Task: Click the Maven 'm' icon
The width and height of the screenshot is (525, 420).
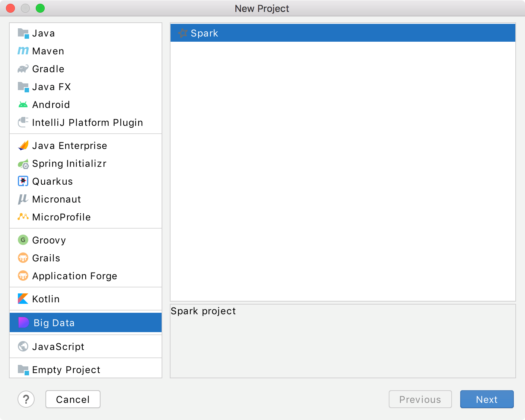Action: (x=23, y=51)
